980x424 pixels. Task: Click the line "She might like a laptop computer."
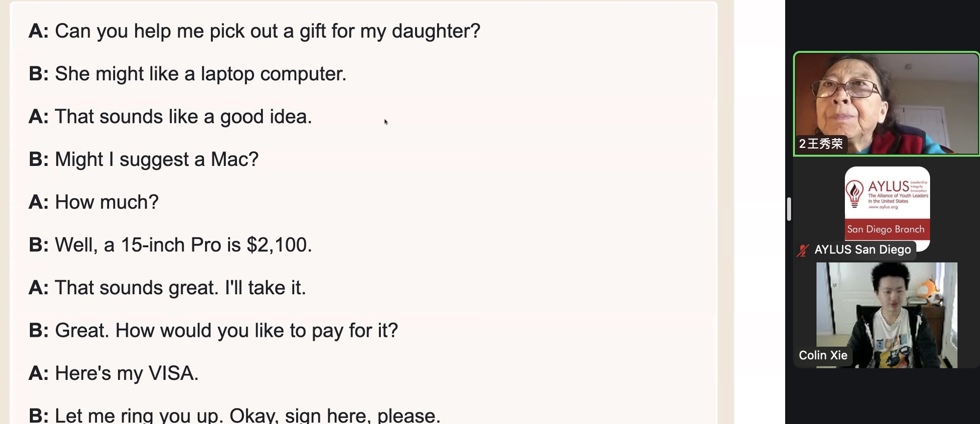pyautogui.click(x=187, y=74)
